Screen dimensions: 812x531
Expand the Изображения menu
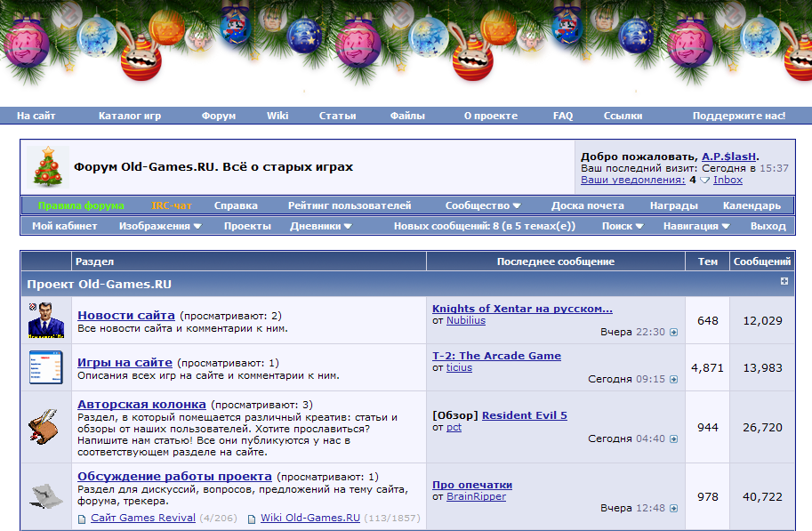click(x=160, y=226)
